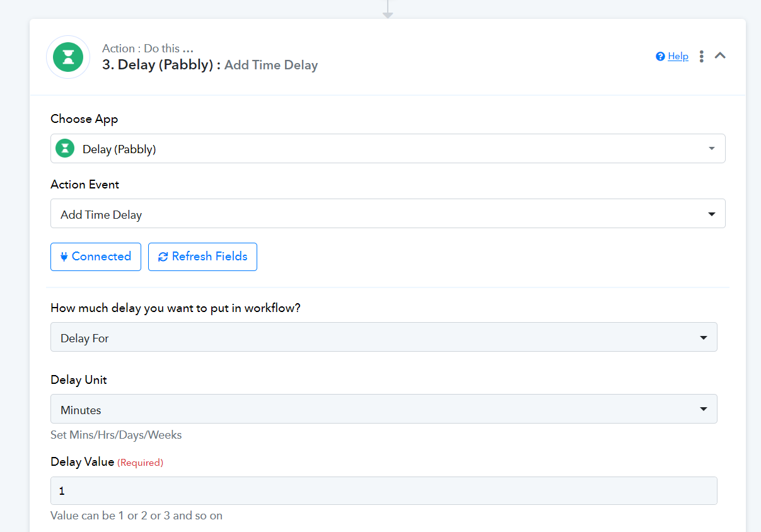The image size is (761, 532).
Task: Open the Help link
Action: point(678,56)
